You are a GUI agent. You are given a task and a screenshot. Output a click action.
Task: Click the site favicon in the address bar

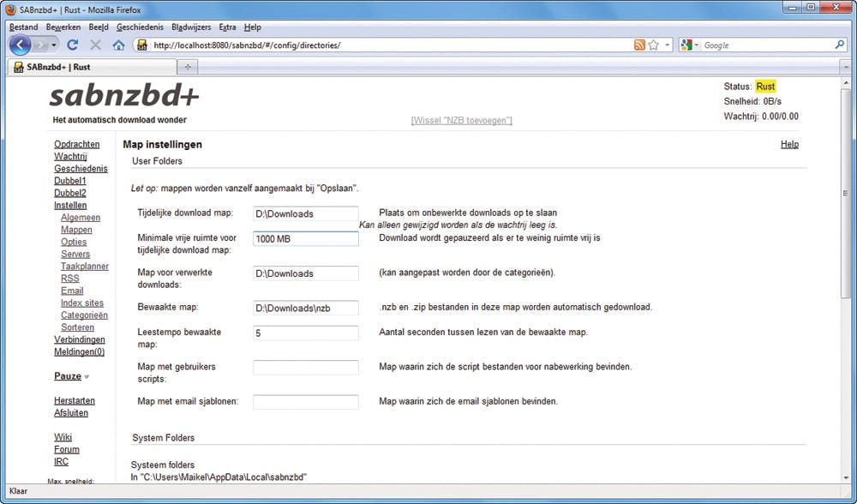pyautogui.click(x=142, y=45)
